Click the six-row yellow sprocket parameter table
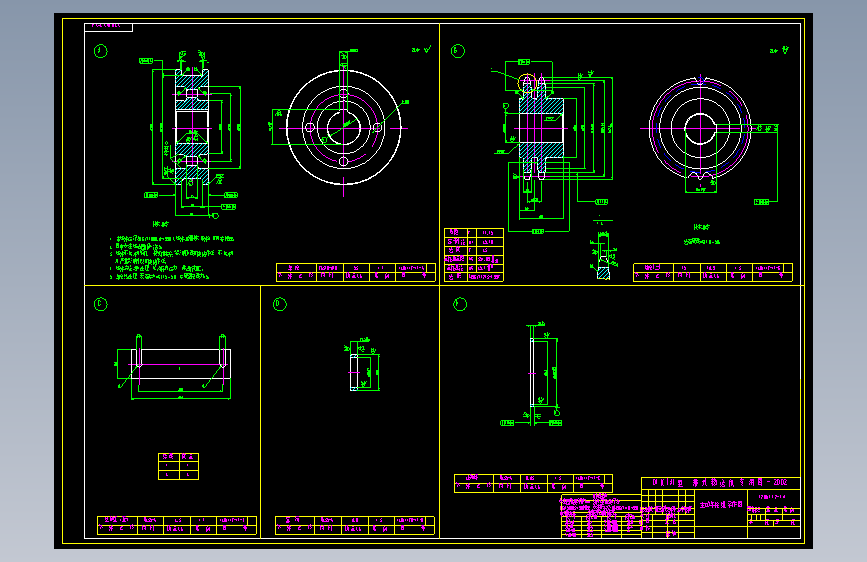Image resolution: width=867 pixels, height=562 pixels. pos(474,255)
